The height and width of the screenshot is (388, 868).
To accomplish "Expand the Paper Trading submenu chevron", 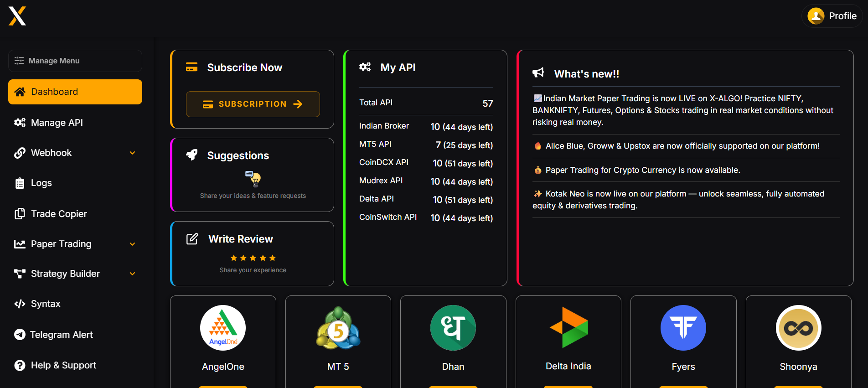I will (132, 244).
